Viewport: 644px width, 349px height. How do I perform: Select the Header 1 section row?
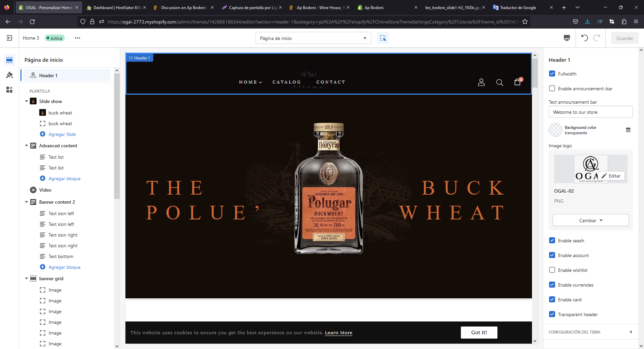pyautogui.click(x=65, y=76)
